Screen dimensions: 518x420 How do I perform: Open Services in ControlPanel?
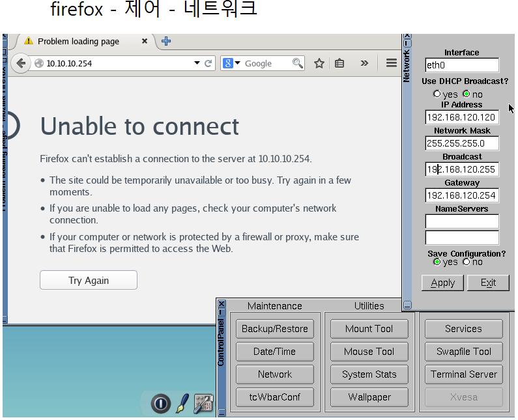click(464, 329)
